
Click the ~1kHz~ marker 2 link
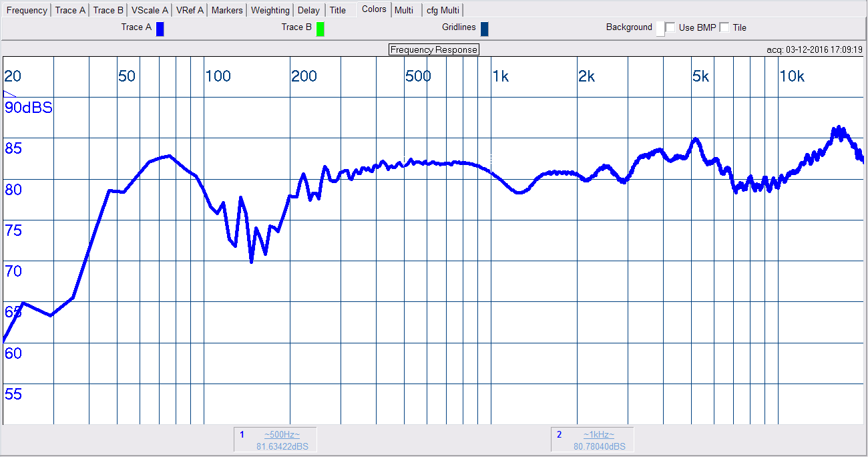pos(598,434)
